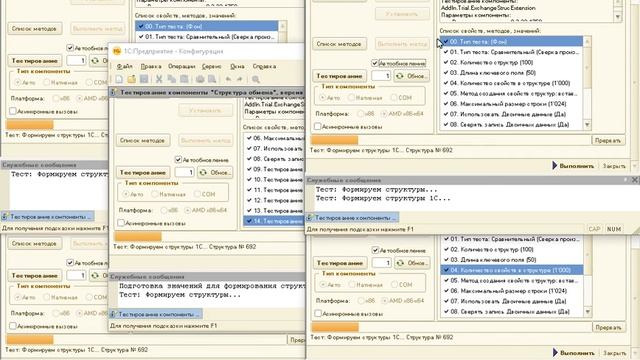Image resolution: width=640 pixels, height=360 pixels.
Task: Select x86 platform in center Конфигурация window
Action: pyautogui.click(x=164, y=210)
